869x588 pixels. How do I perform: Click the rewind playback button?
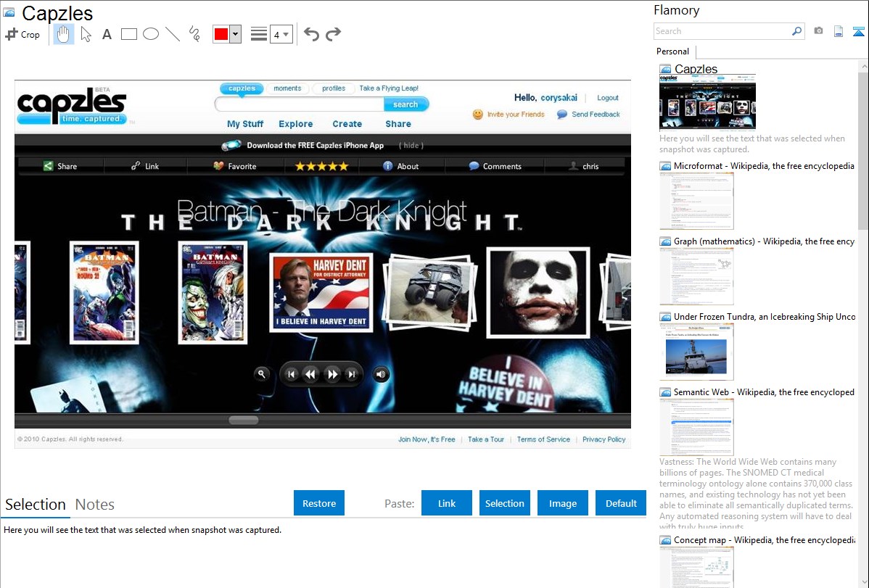point(310,375)
